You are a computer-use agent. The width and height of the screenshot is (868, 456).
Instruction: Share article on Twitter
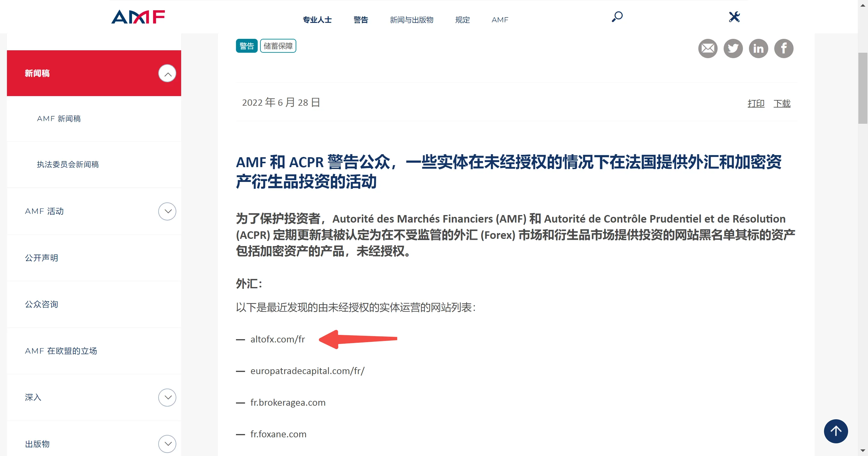(733, 48)
